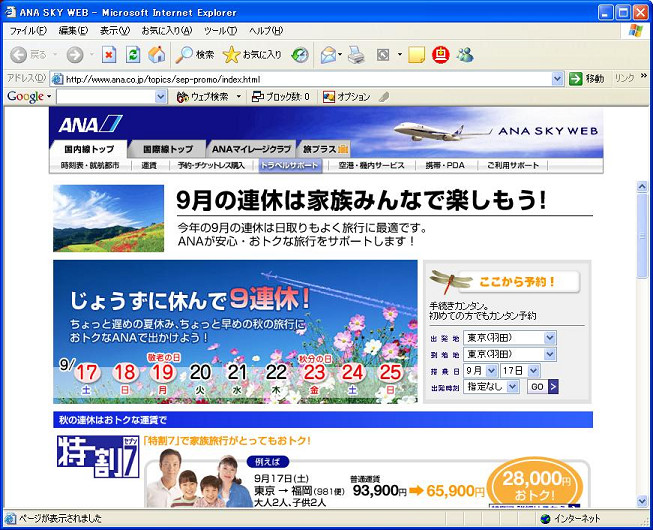Open the お気に入り(A) menu
The width and height of the screenshot is (653, 530).
(x=167, y=31)
